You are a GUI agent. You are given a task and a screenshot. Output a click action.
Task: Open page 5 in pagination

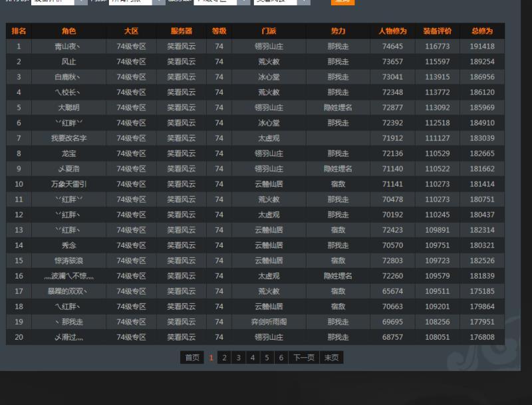click(267, 358)
